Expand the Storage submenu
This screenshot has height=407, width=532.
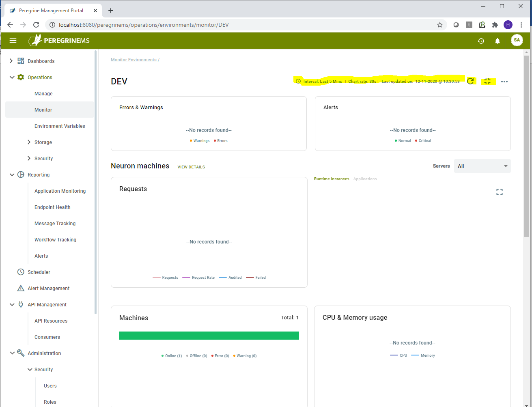pos(29,142)
